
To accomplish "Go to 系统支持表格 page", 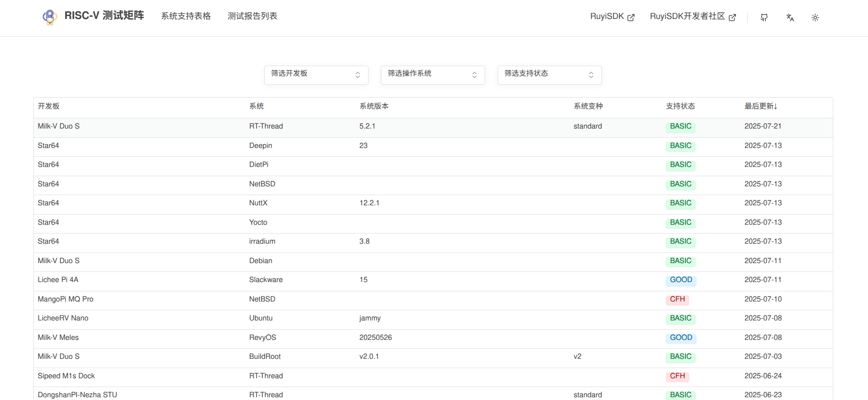I will click(x=186, y=16).
